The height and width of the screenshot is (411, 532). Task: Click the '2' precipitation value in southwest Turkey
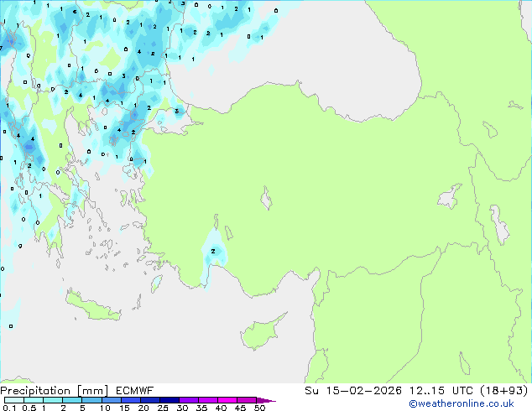213,252
